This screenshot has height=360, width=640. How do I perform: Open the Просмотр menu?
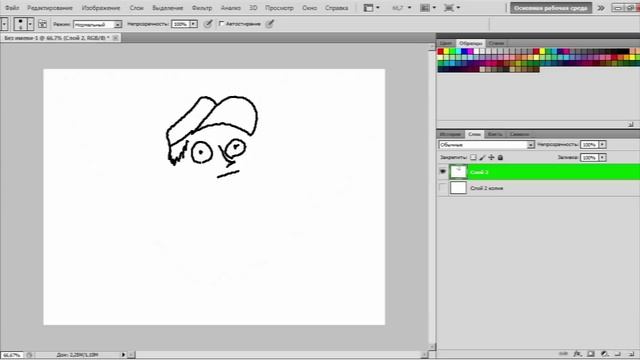[279, 8]
